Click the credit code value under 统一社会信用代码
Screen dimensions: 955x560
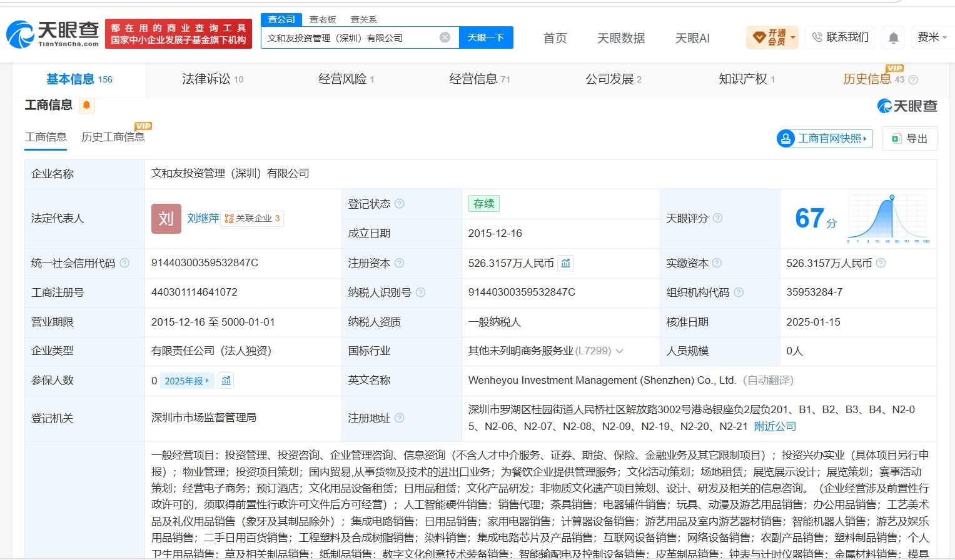(x=205, y=262)
